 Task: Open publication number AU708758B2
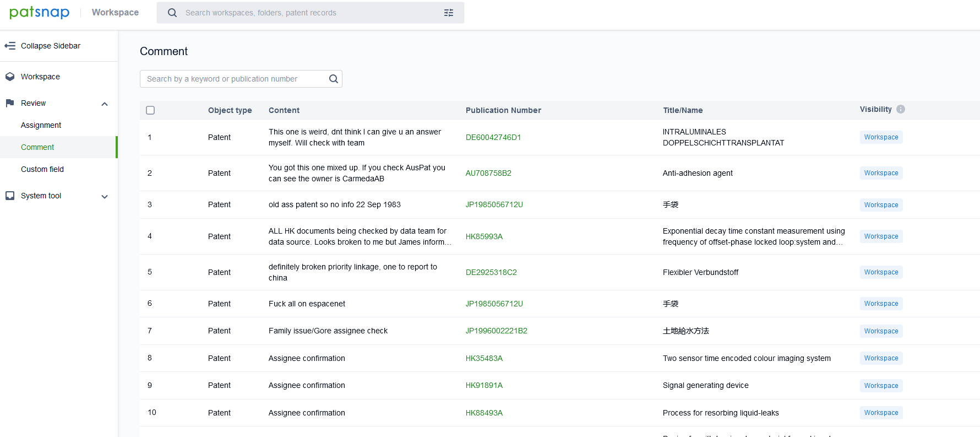[488, 173]
